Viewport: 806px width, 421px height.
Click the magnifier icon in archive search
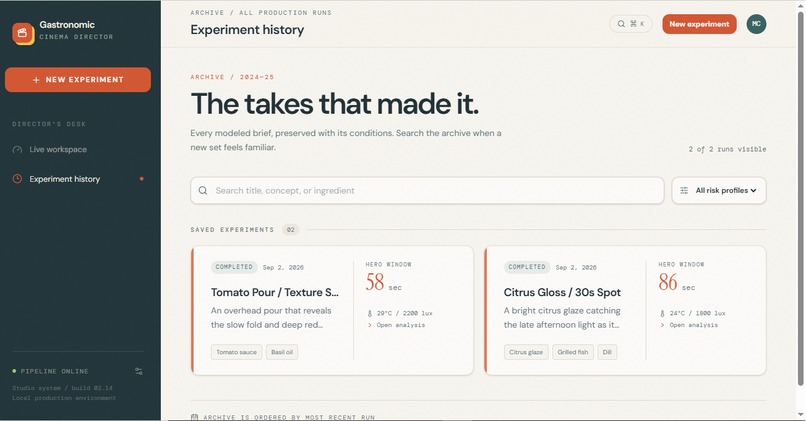click(x=203, y=190)
